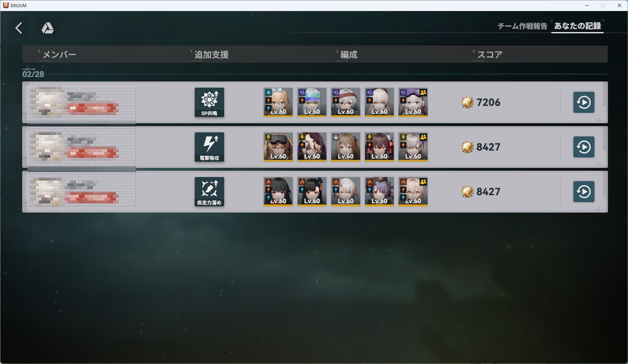Click the スコア column header
The height and width of the screenshot is (364, 628).
pyautogui.click(x=489, y=54)
